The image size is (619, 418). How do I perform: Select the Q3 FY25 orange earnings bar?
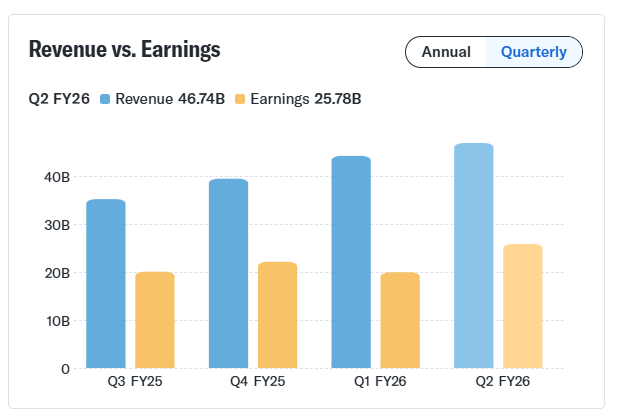(155, 319)
